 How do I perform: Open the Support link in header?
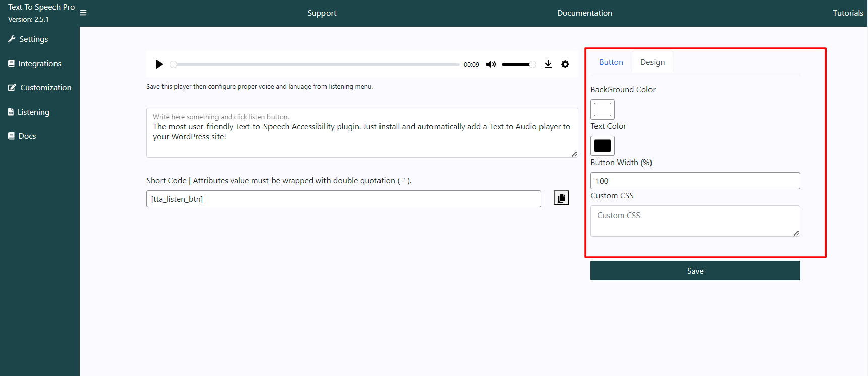(321, 13)
